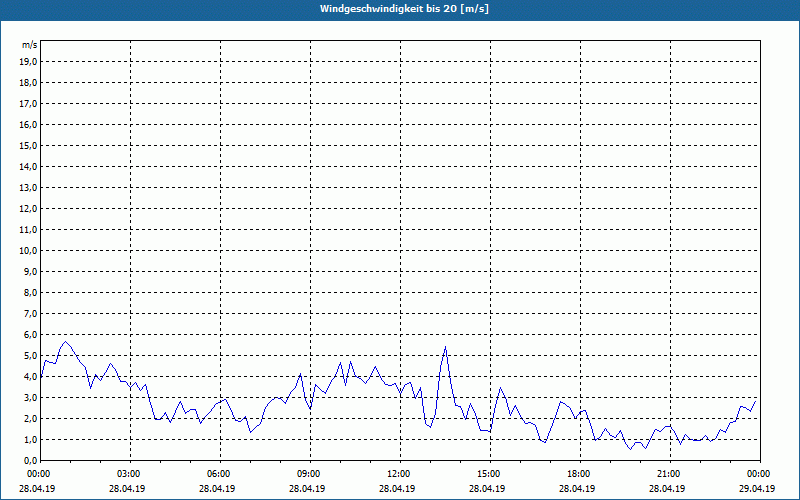Click the 28.04.19 date beneath the 12:00 label

coord(398,489)
